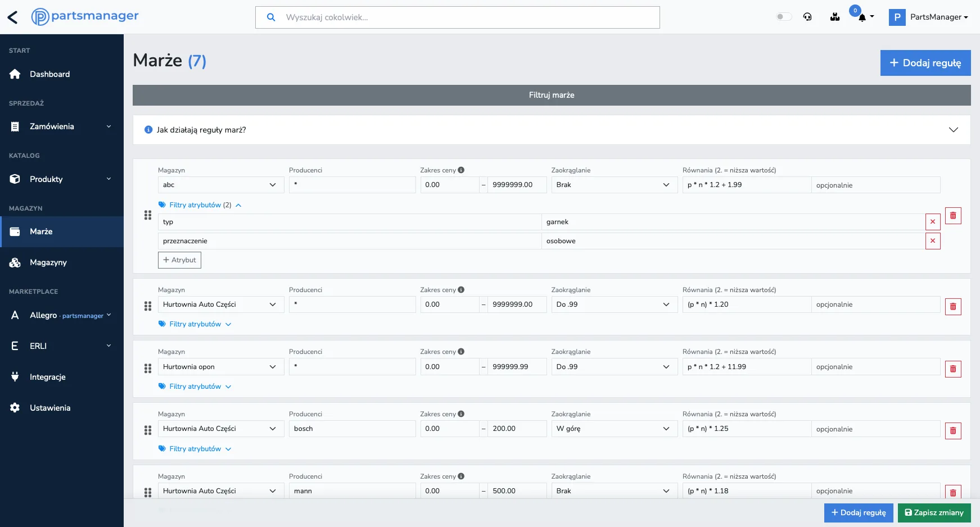Screen dimensions: 980x527
Task: Open PartsManager account menu
Action: [929, 17]
